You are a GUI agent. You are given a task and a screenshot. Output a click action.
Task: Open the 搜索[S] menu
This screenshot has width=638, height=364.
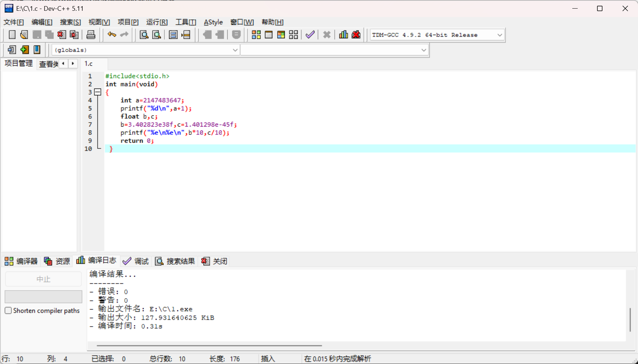70,22
